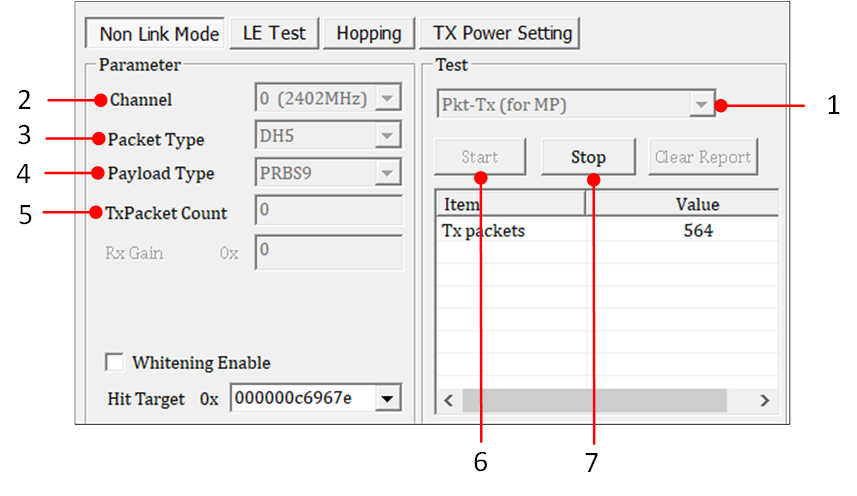The height and width of the screenshot is (496, 857).
Task: Open the LE Test tab
Action: tap(274, 33)
